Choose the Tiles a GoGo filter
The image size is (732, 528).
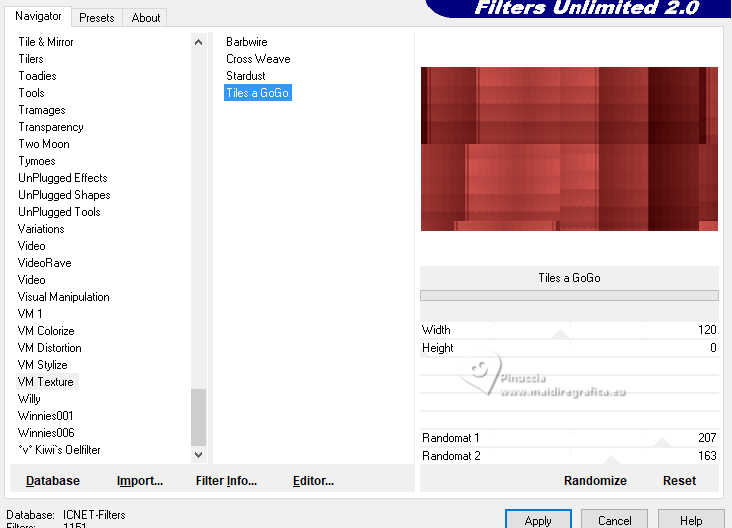click(258, 93)
